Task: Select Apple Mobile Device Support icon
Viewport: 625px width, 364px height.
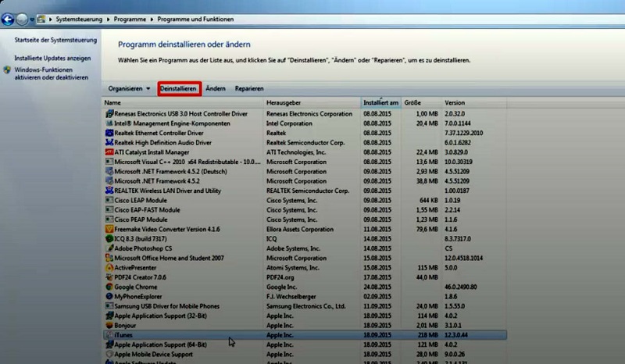Action: pyautogui.click(x=109, y=354)
